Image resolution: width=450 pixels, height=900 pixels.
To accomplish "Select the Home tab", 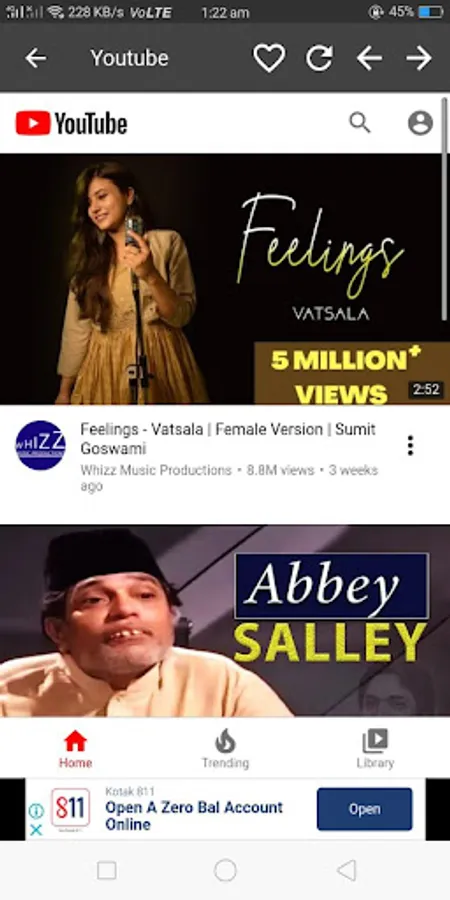I will [x=75, y=748].
